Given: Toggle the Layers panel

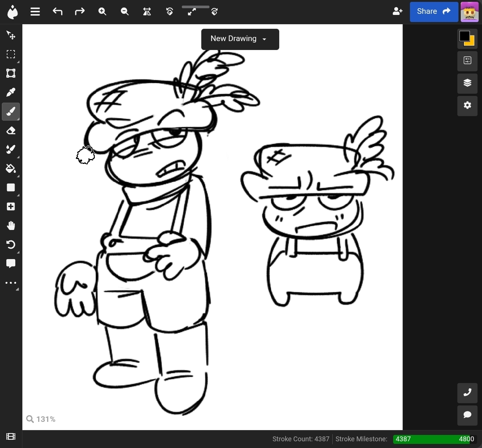Looking at the screenshot, I should (467, 83).
